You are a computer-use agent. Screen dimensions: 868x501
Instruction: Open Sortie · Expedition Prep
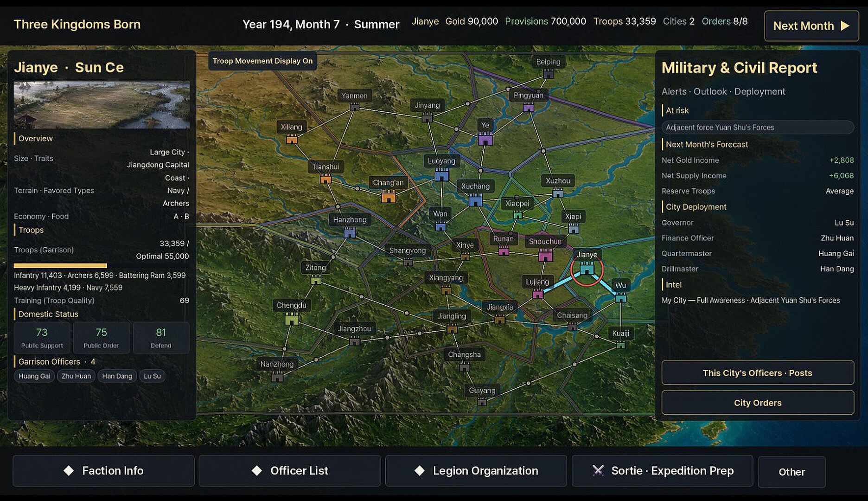click(663, 471)
